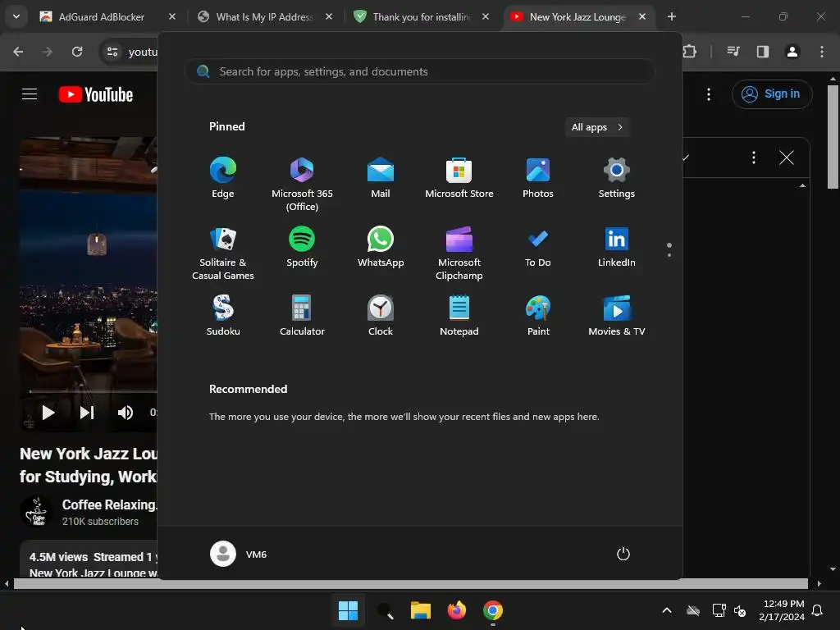The image size is (840, 630).
Task: Open Edge from pinned apps
Action: click(x=223, y=178)
